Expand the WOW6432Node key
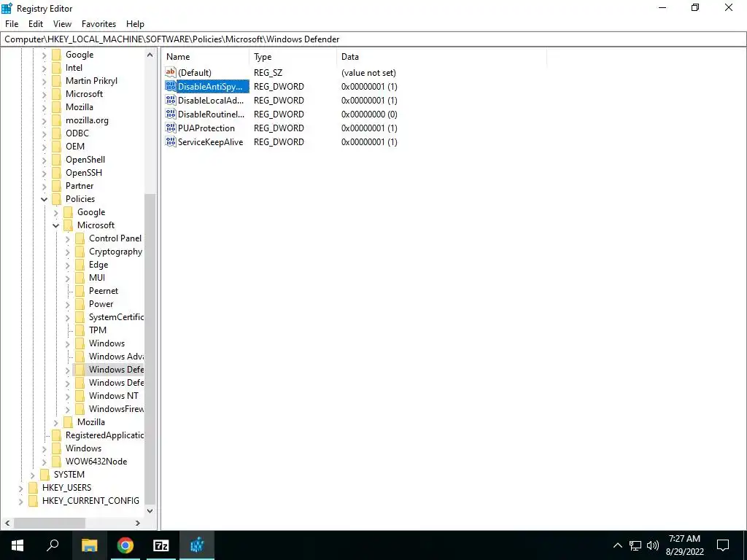Viewport: 747px width, 560px height. coord(44,462)
